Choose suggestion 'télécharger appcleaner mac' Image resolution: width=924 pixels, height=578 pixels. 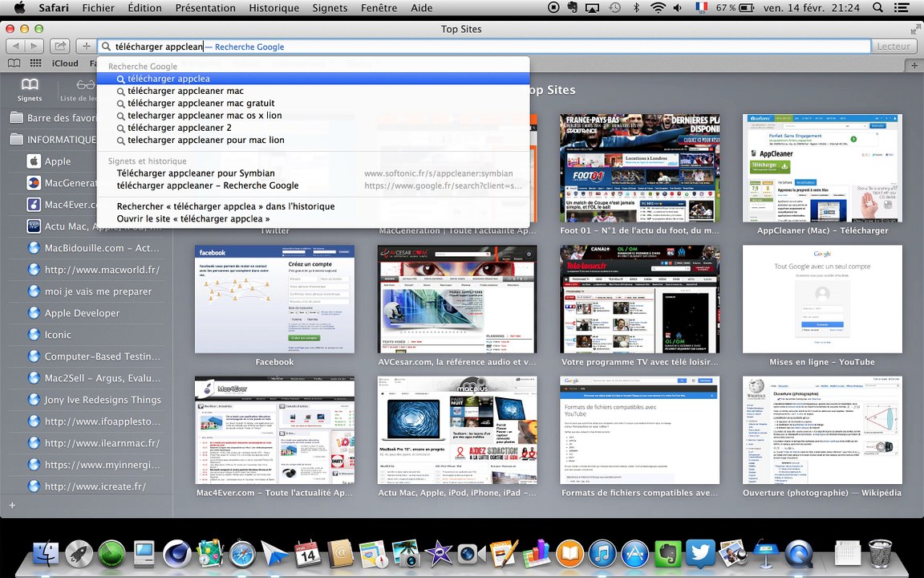point(313,91)
